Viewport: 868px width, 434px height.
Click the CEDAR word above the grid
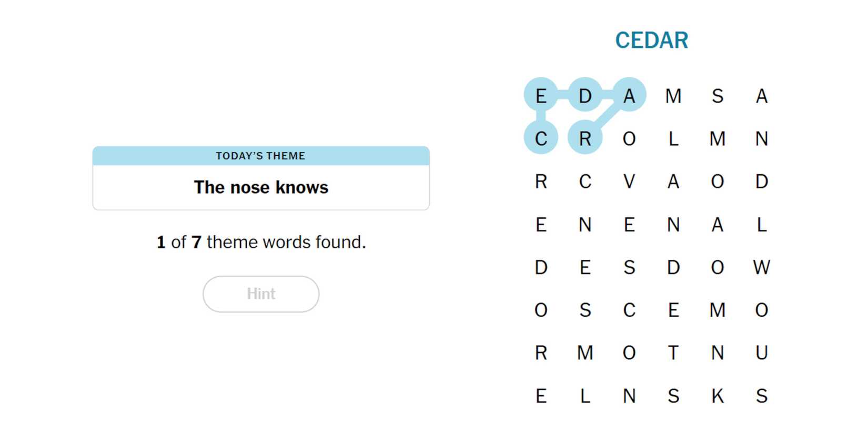pyautogui.click(x=651, y=41)
